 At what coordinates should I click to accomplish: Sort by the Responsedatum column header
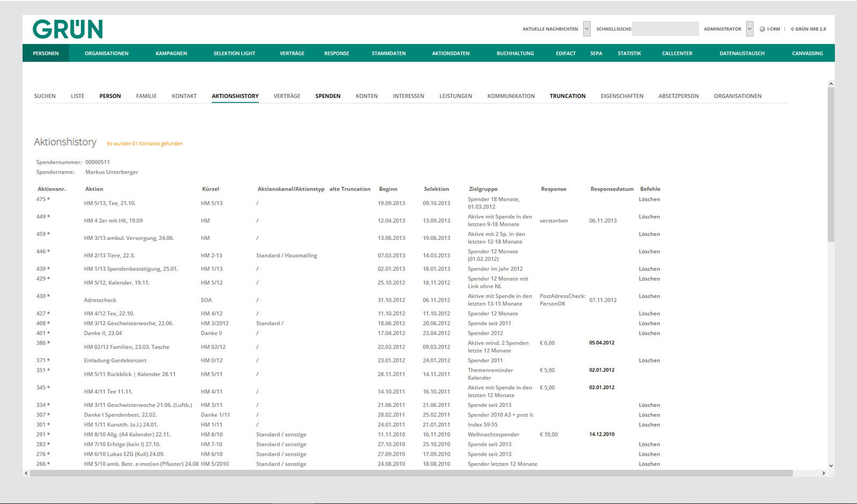tap(612, 189)
